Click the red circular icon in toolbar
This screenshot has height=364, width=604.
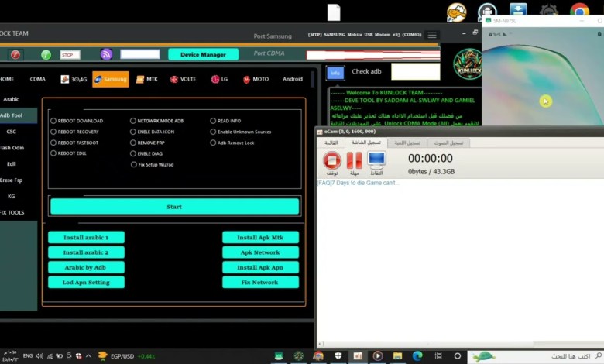[15, 54]
